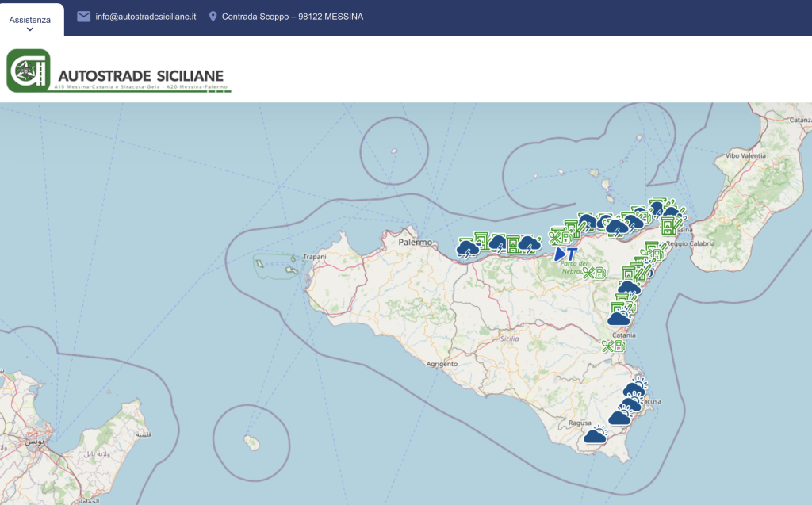Click the toll station icon at Messina
Image resolution: width=812 pixels, height=505 pixels.
click(x=670, y=227)
